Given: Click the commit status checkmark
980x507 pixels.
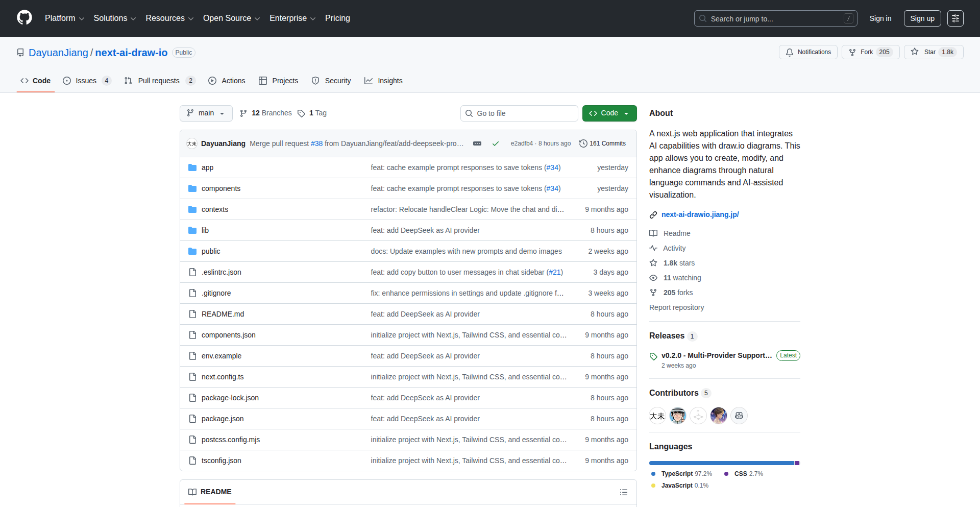Looking at the screenshot, I should pyautogui.click(x=495, y=143).
